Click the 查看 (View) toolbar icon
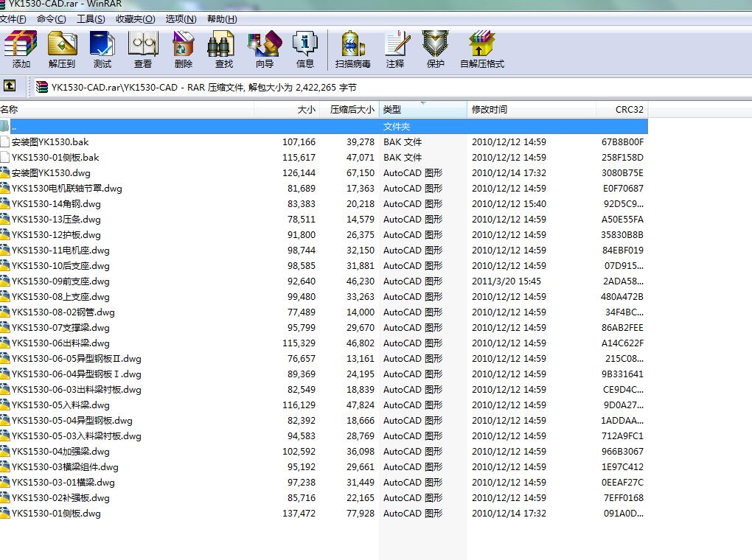 click(143, 49)
